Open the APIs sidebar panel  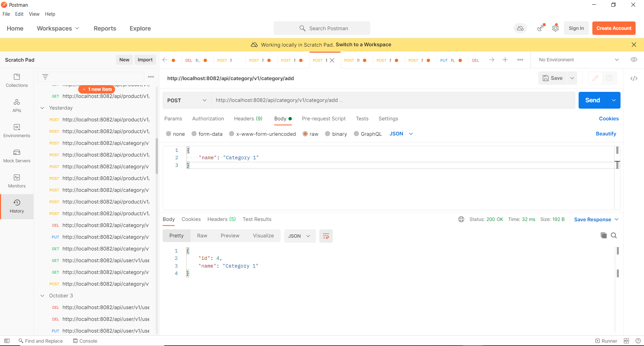coord(17,106)
